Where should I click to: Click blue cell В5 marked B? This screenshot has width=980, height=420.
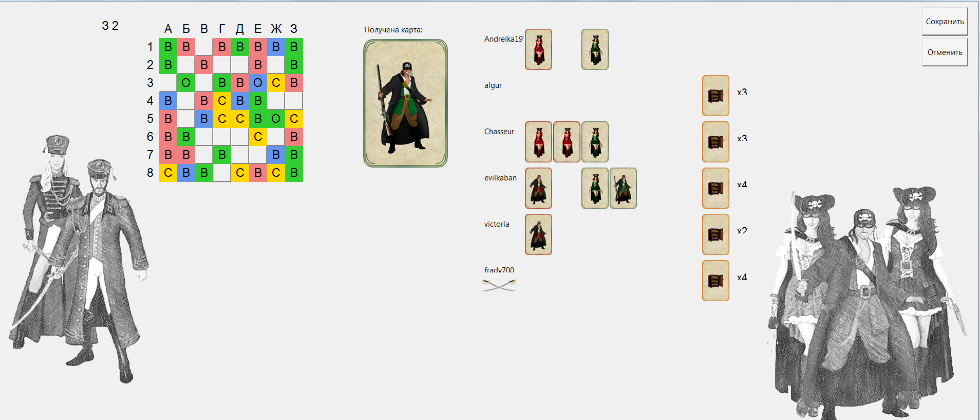(x=204, y=119)
